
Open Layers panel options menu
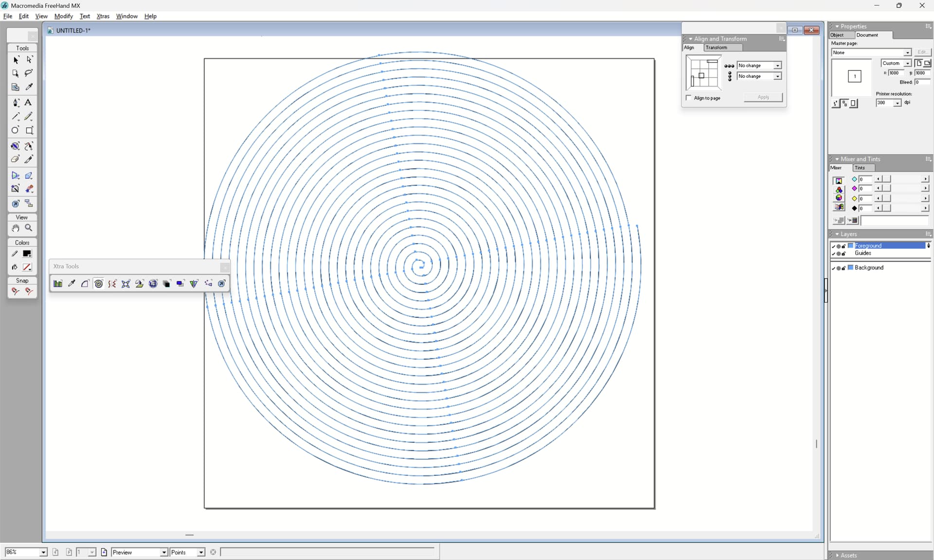928,234
